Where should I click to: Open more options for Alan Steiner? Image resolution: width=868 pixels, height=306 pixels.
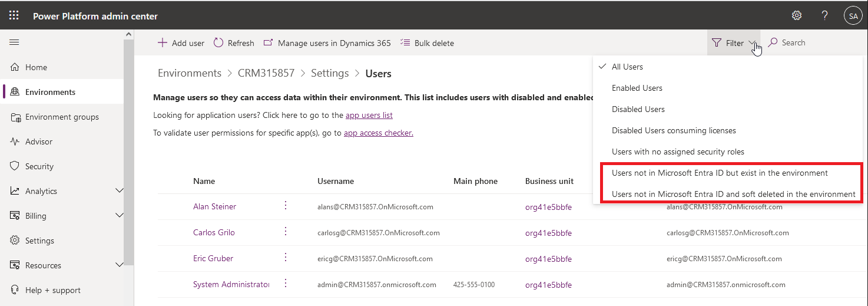tap(286, 206)
